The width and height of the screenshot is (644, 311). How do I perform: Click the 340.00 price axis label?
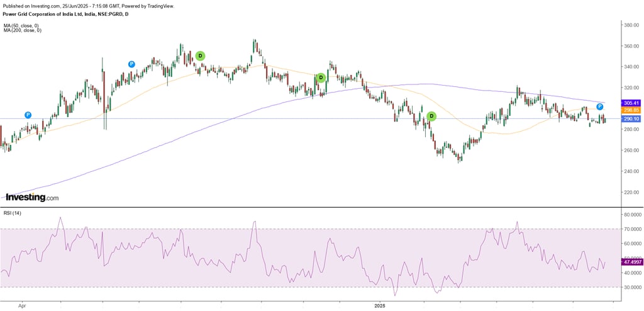633,67
